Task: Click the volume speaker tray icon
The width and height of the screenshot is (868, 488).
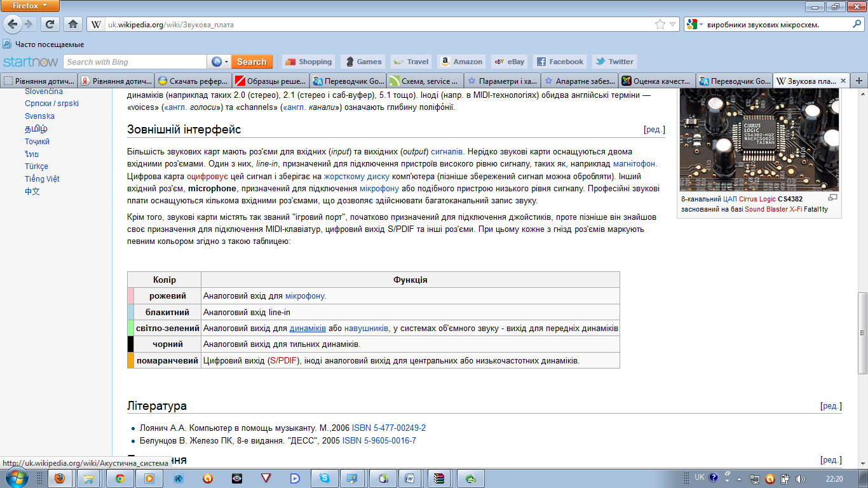Action: point(800,478)
